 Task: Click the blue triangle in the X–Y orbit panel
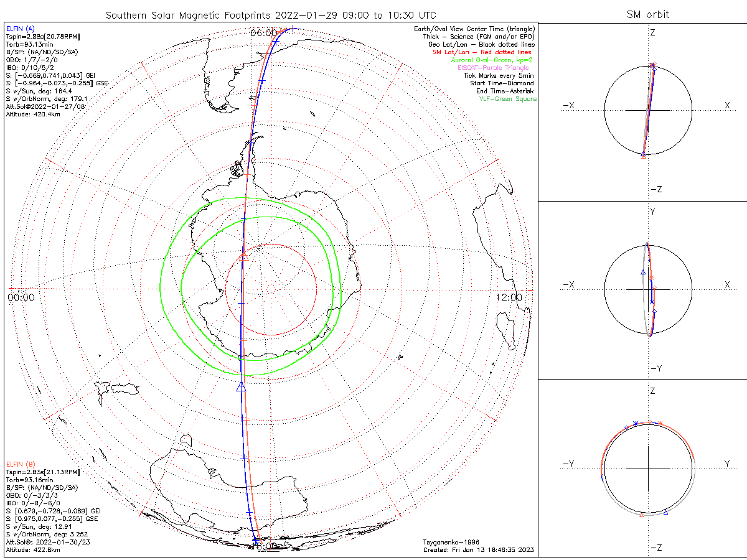pos(643,272)
